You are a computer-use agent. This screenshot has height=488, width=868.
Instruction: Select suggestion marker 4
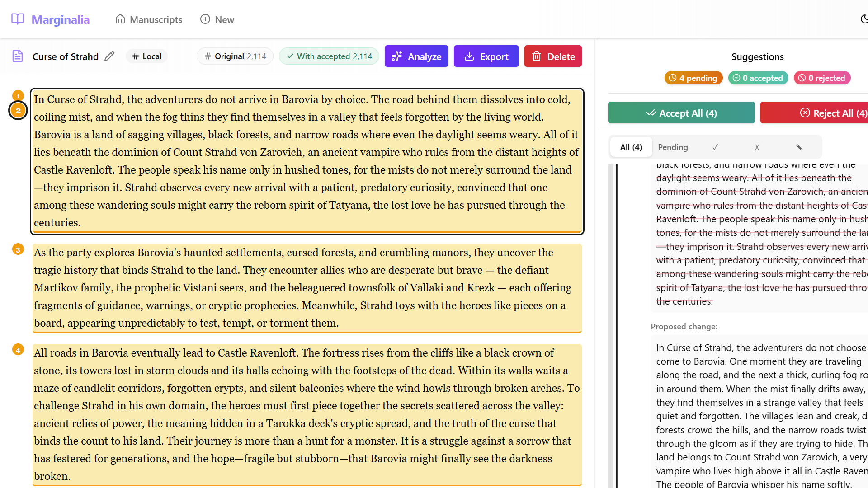(18, 350)
